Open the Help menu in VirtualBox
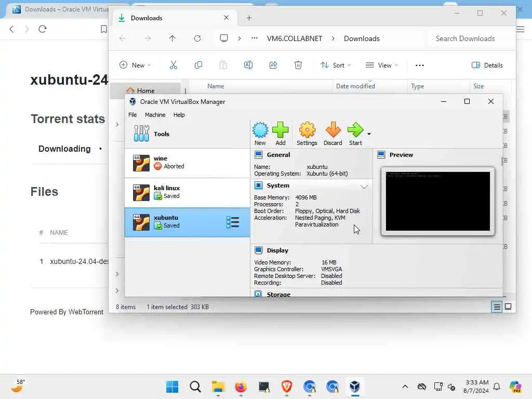Screen dimensions: 532x399 pyautogui.click(x=179, y=115)
